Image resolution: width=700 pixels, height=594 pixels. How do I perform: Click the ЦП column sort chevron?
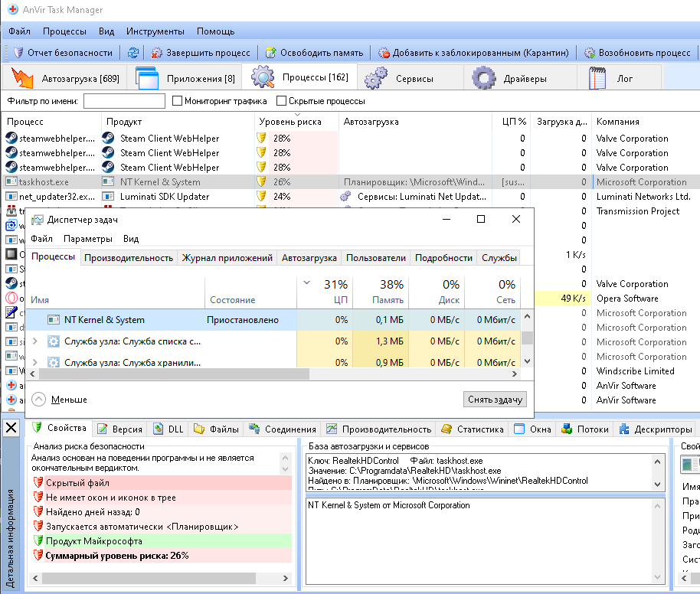tap(306, 282)
